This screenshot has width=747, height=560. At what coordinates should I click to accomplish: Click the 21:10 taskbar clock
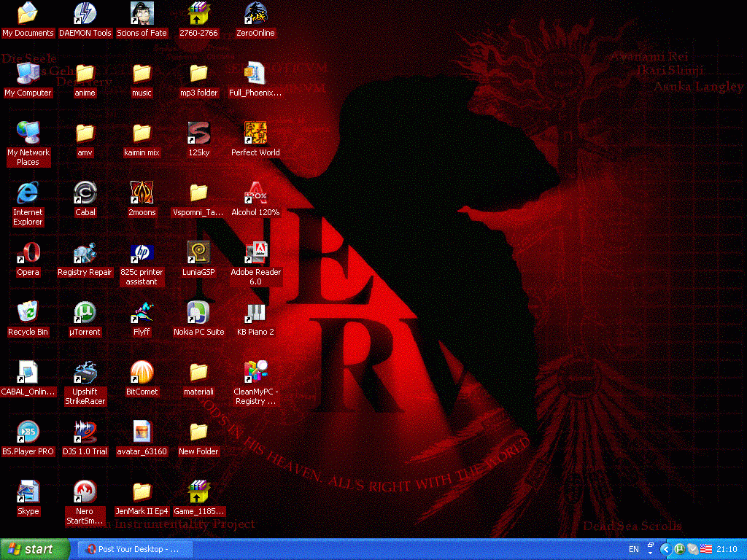tap(727, 549)
